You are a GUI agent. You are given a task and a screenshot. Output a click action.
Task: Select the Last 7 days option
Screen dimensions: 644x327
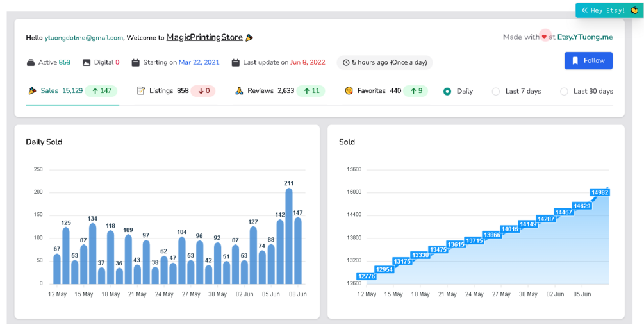(495, 92)
